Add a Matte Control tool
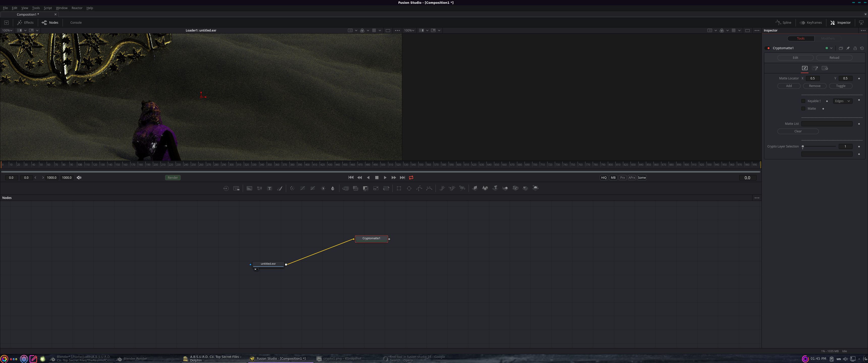The image size is (868, 363). click(366, 188)
